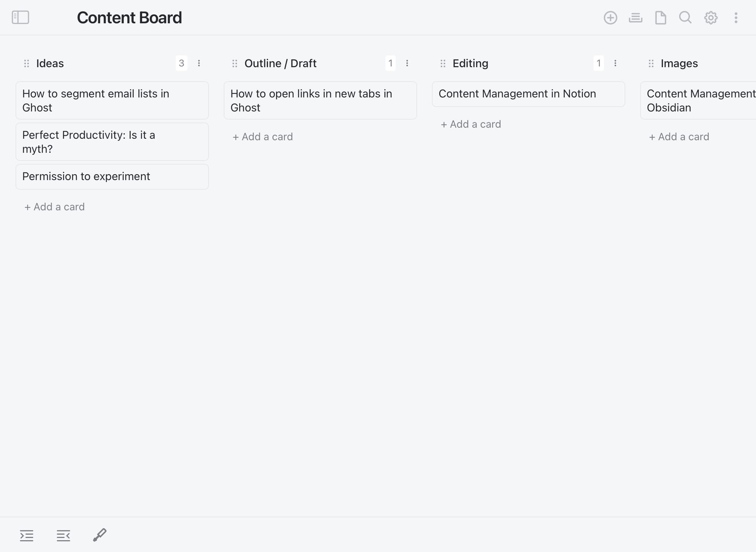
Task: Select the collapse sidebar icon at bottom left
Action: (x=63, y=535)
